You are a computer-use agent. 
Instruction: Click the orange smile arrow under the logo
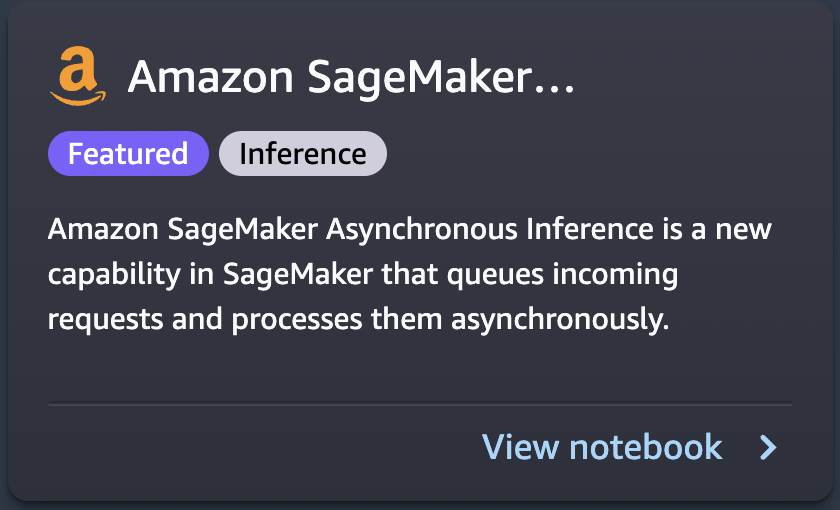pos(78,98)
